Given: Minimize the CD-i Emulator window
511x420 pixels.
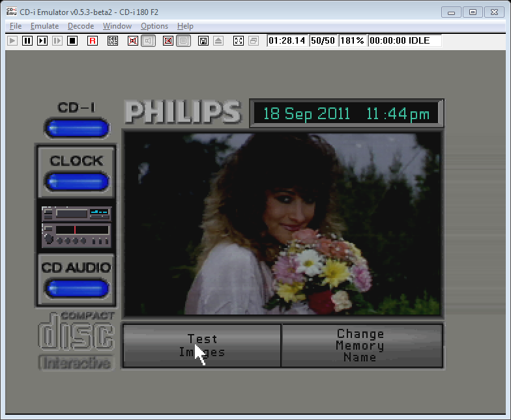Looking at the screenshot, I should pyautogui.click(x=451, y=12).
